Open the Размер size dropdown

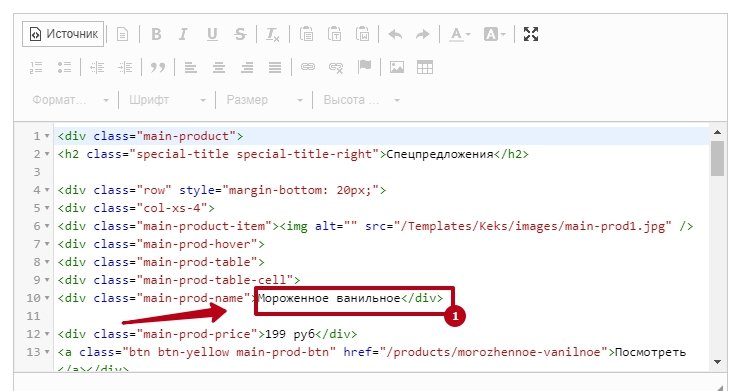click(x=264, y=100)
